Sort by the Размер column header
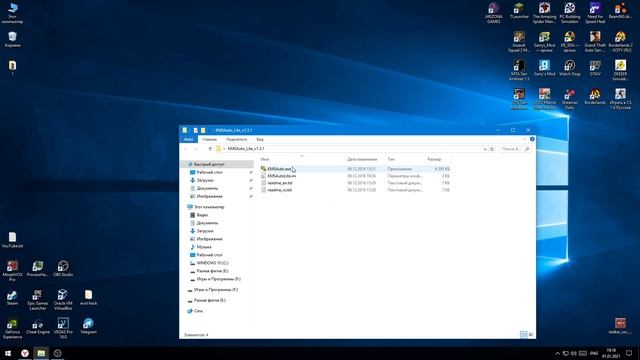This screenshot has height=360, width=640. tap(434, 159)
